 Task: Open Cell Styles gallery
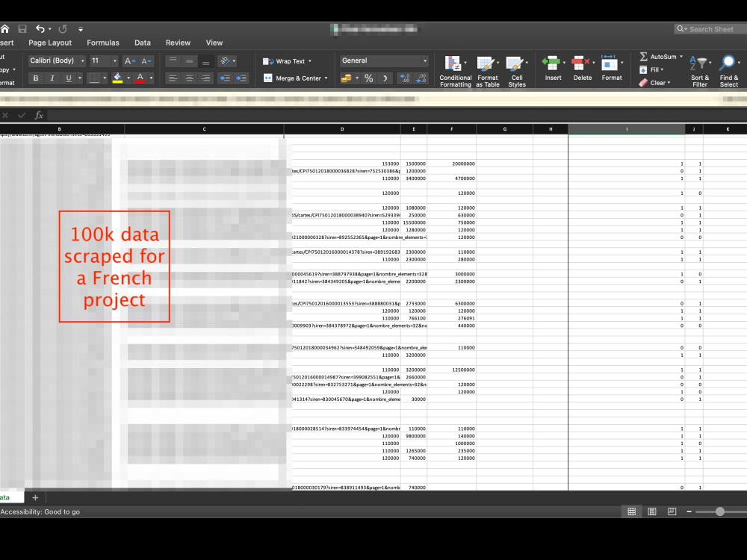pos(517,72)
